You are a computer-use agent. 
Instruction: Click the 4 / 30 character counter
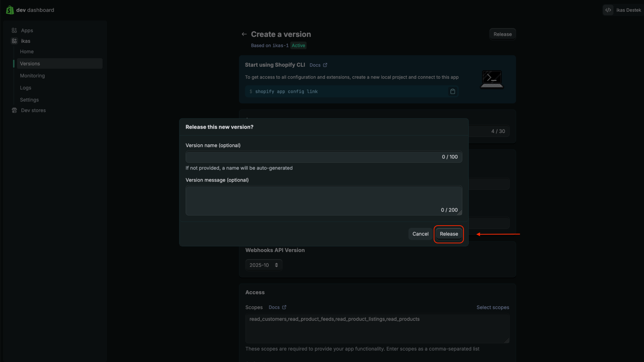tap(498, 131)
